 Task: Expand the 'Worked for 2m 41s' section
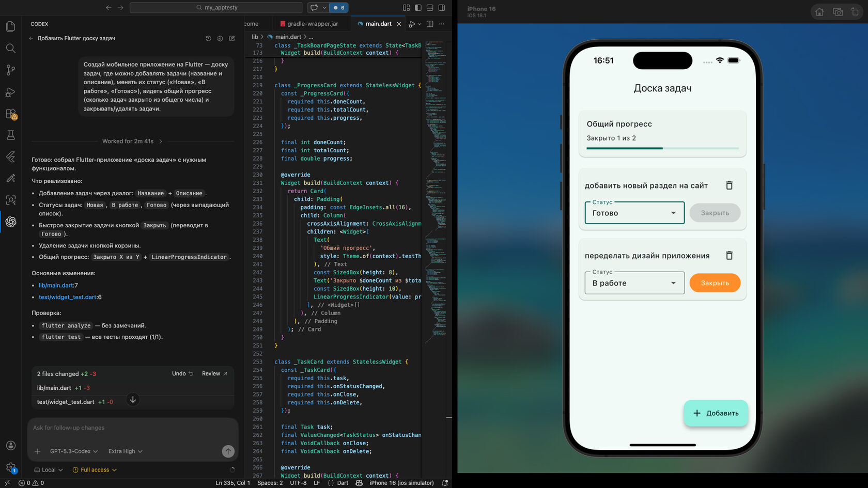(x=132, y=141)
